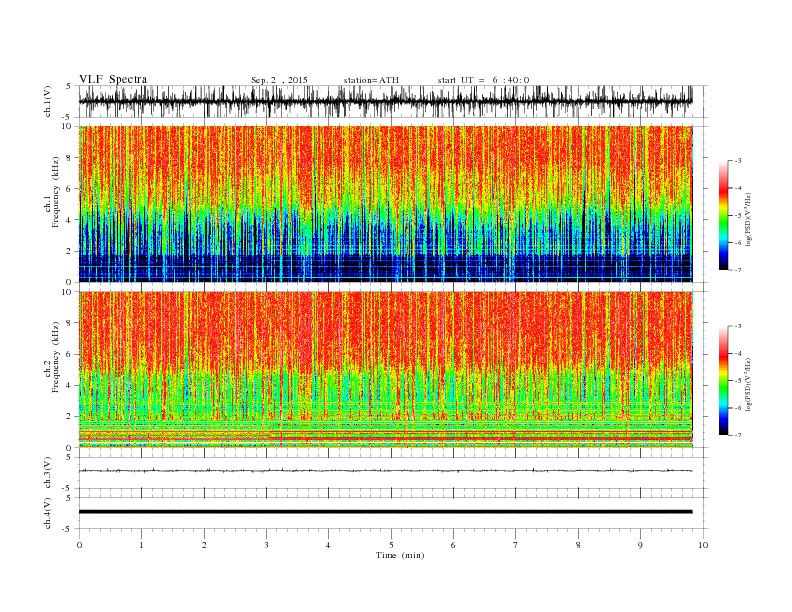Click the "ch.1(V)" axis label
Screen dimensions: 792x612
coord(48,101)
